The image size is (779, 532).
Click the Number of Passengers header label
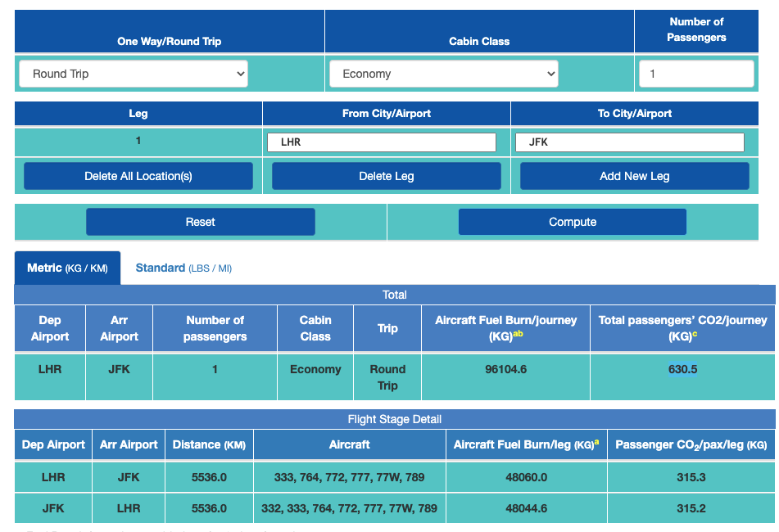(696, 29)
